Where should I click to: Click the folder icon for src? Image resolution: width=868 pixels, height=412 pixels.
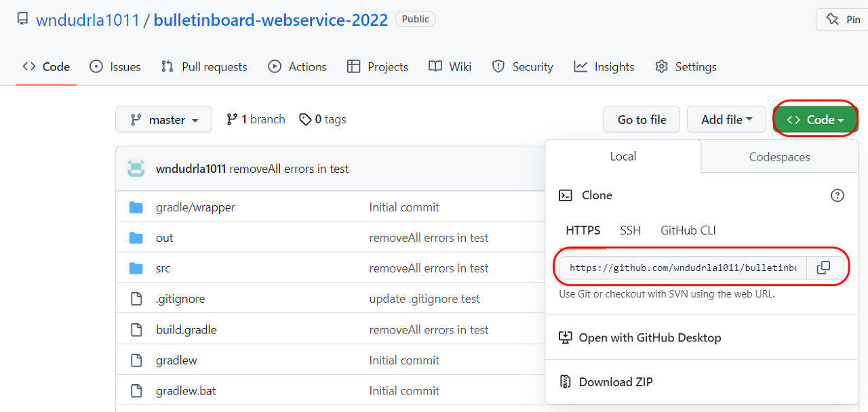(136, 268)
